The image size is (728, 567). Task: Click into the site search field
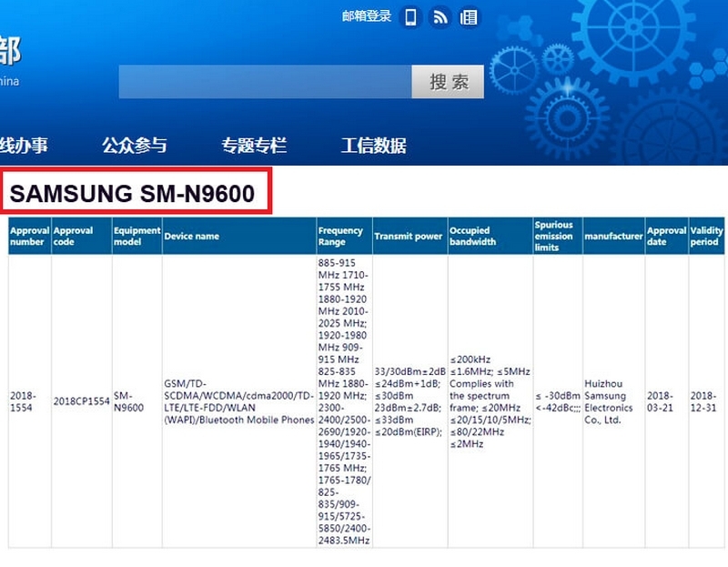265,82
